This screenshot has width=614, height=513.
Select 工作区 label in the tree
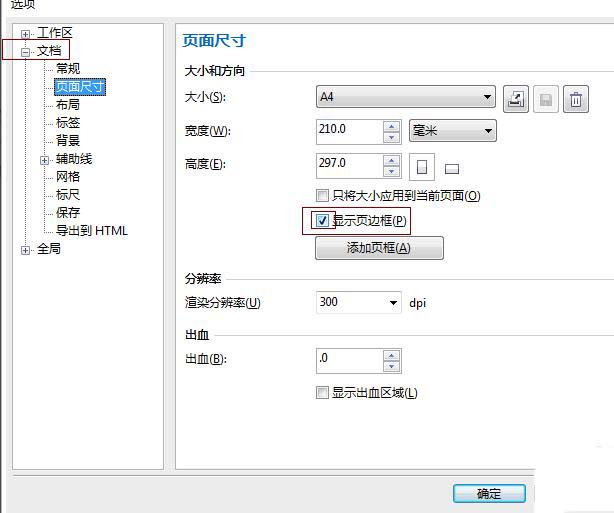55,33
